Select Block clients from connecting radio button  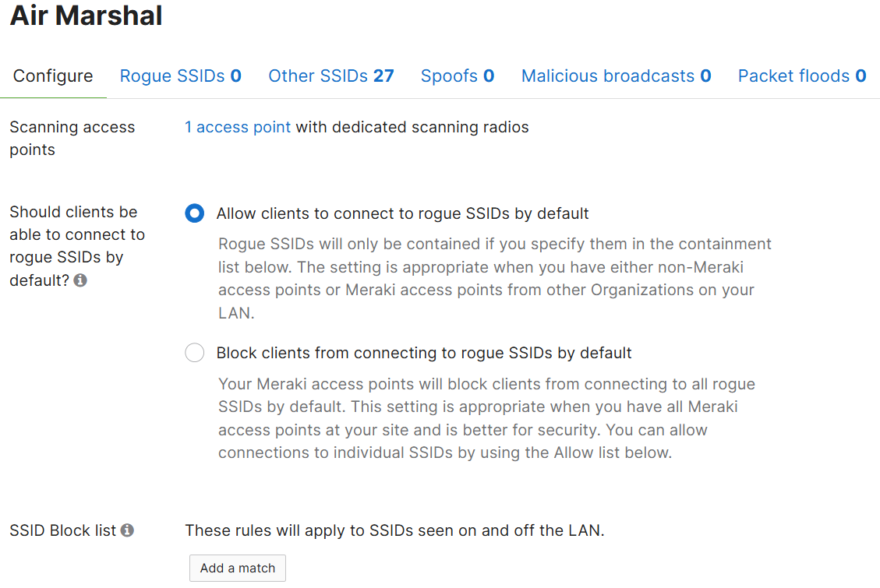(x=195, y=353)
